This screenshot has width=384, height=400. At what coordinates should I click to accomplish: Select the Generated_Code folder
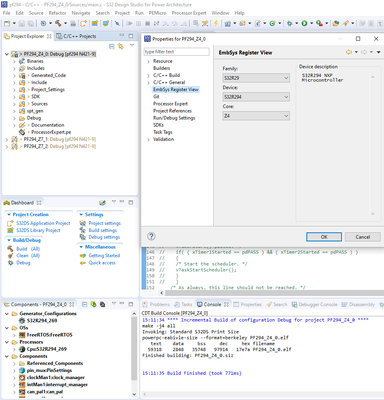pos(48,75)
